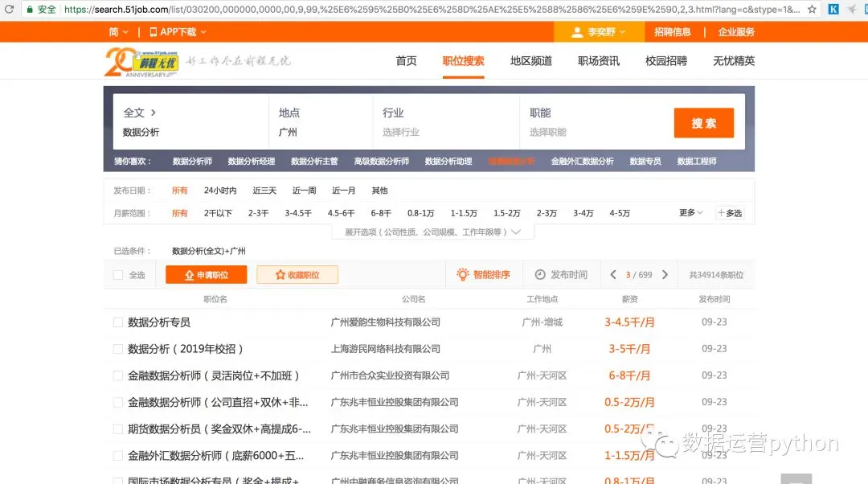
Task: Enable the +多选 multi-select option
Action: pos(730,213)
